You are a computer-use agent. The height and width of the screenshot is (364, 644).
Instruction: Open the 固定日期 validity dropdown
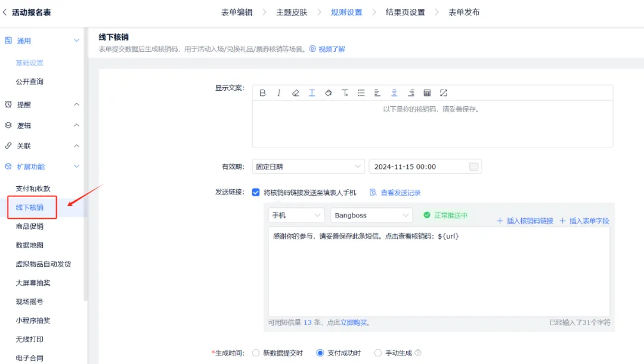coord(308,166)
